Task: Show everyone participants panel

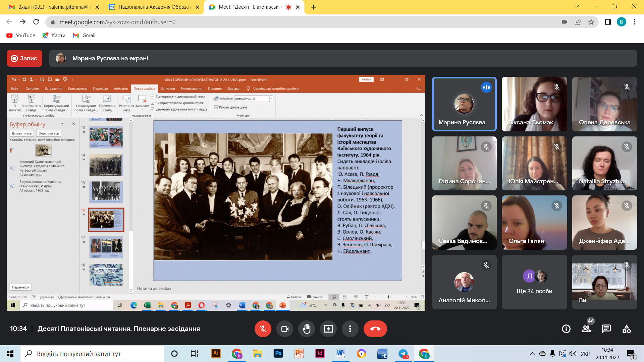Action: click(x=586, y=329)
